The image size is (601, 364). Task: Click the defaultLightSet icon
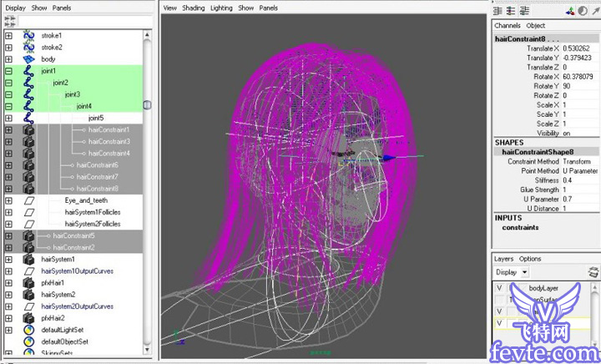(28, 330)
